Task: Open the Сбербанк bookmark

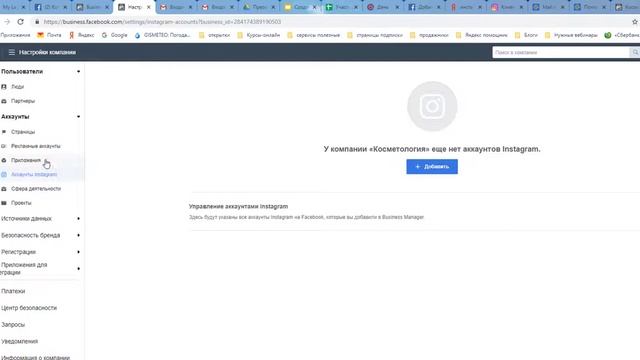Action: click(x=622, y=35)
